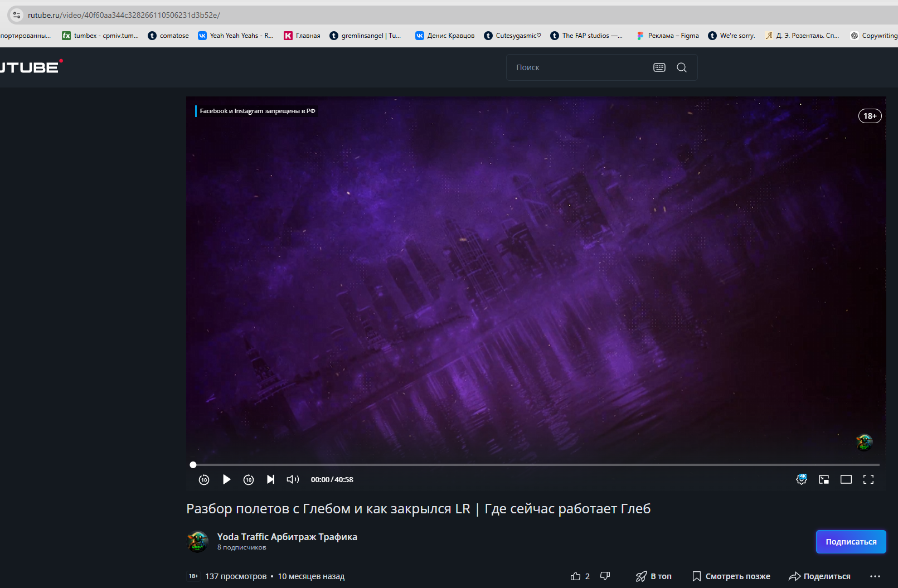This screenshot has width=898, height=588.
Task: Open Д. Э. Розенталь bookmark
Action: tap(802, 36)
